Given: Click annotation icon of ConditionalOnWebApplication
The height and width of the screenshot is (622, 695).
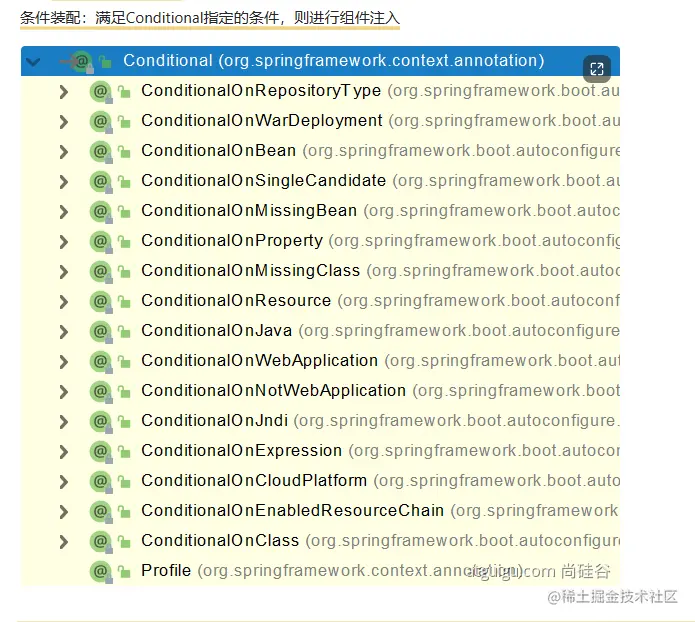Looking at the screenshot, I should click(x=101, y=362).
